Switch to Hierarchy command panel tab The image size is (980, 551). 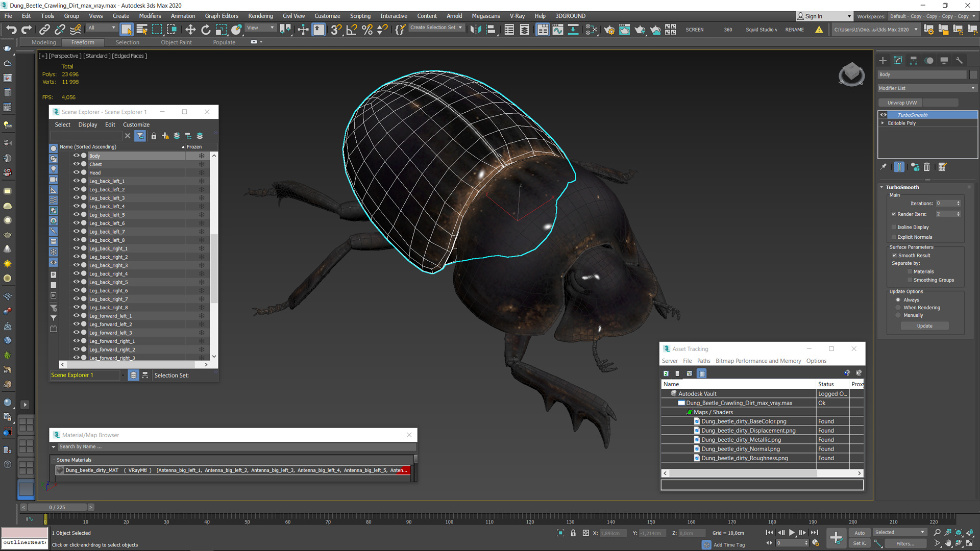[x=914, y=61]
